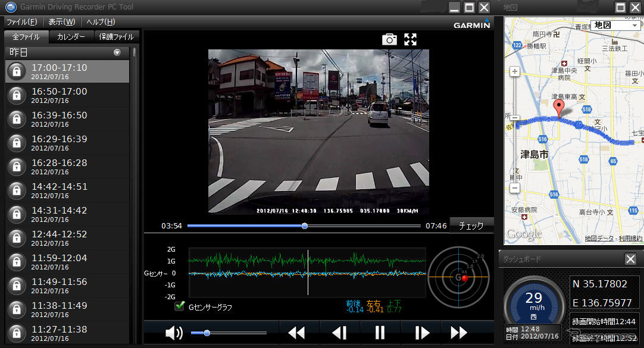Step forward one frame
The height and width of the screenshot is (348, 644).
421,333
